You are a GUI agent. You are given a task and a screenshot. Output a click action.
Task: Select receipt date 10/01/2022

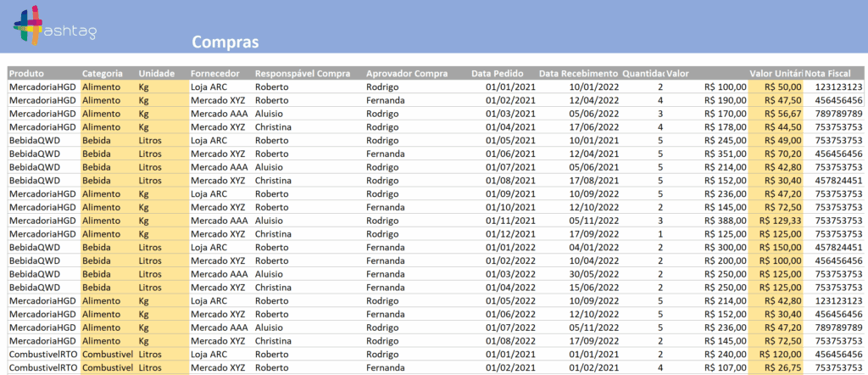(594, 87)
